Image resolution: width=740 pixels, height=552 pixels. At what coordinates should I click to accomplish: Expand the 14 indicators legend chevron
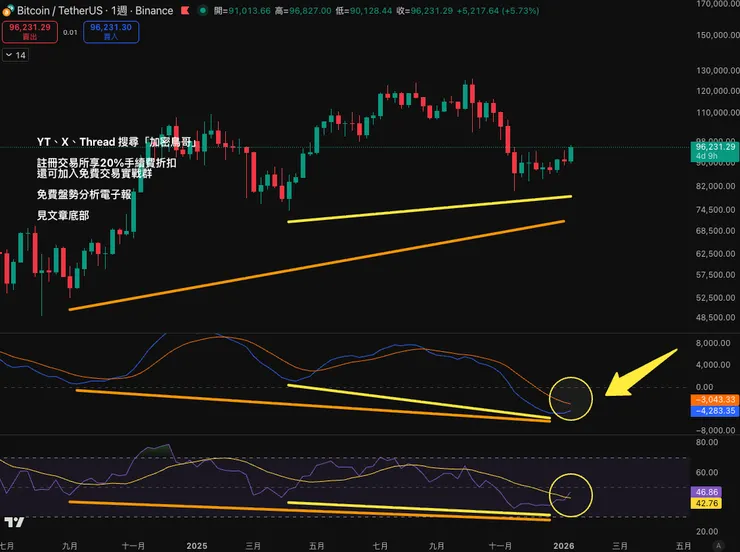(15, 55)
